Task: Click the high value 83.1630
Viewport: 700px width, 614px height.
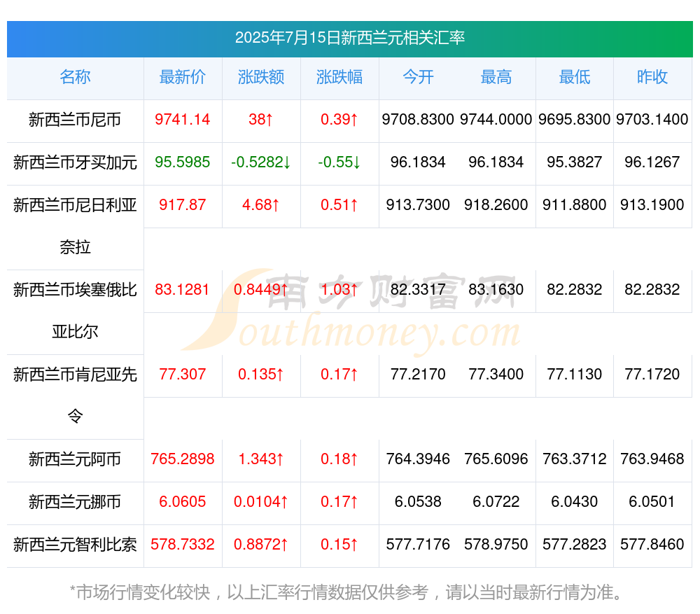Action: tap(496, 290)
